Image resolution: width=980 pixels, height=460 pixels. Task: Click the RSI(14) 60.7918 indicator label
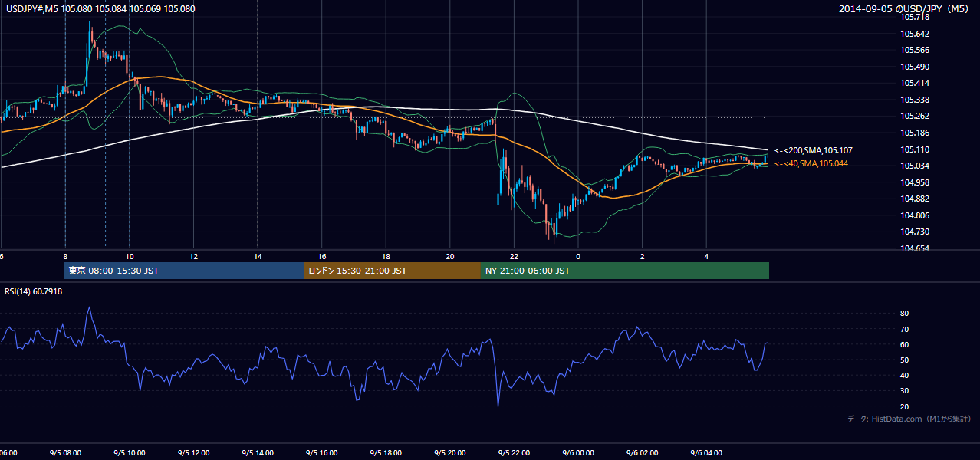[x=34, y=291]
